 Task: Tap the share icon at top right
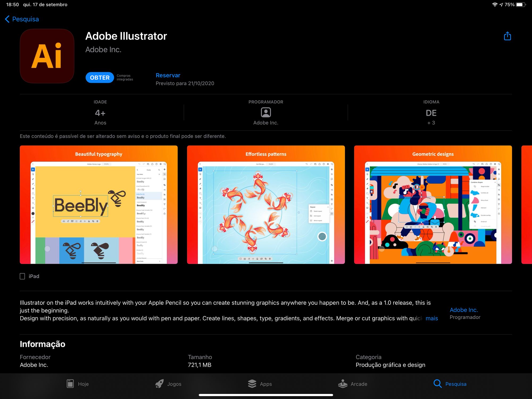(507, 36)
